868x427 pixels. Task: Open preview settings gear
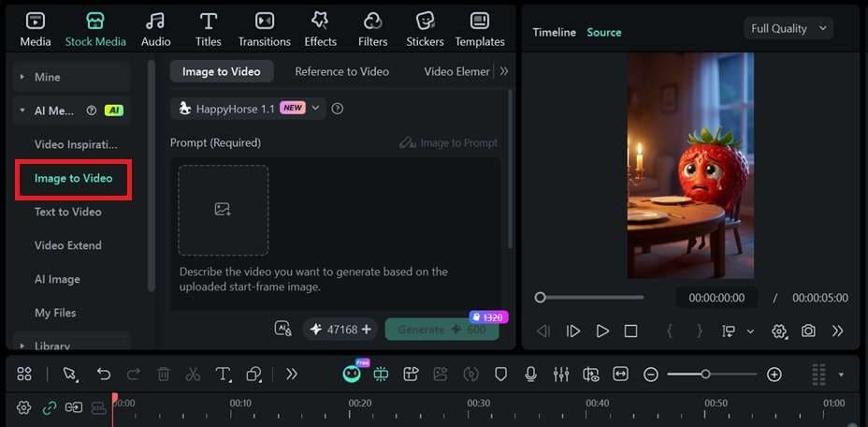click(779, 331)
